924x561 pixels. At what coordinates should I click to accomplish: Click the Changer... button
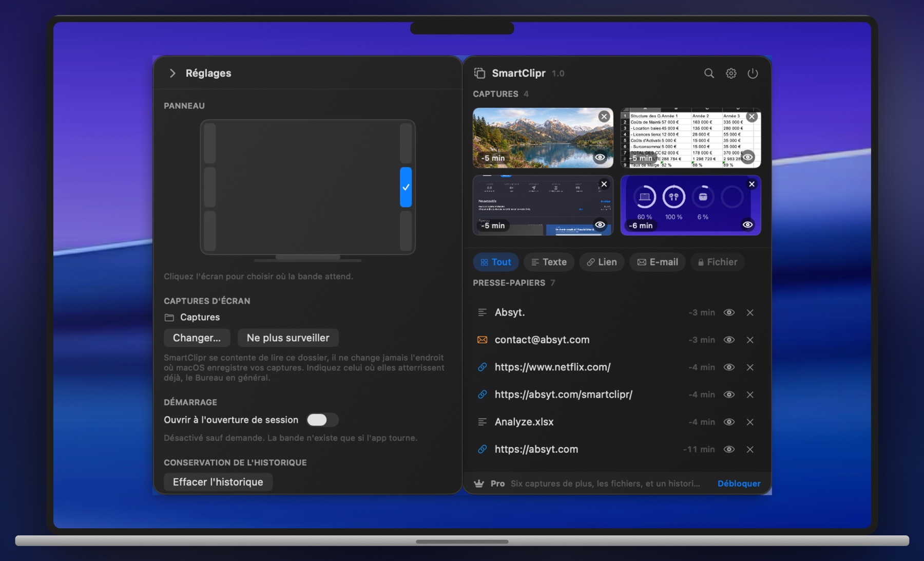click(x=197, y=338)
